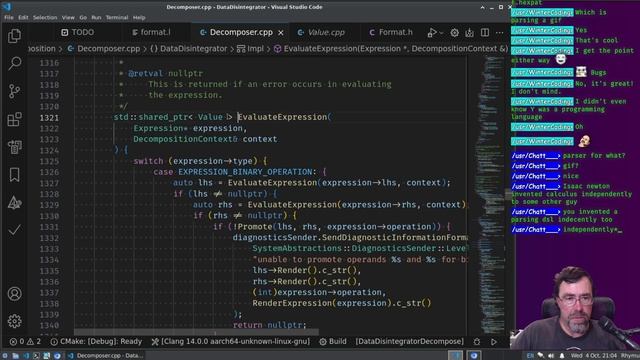This screenshot has height=360, width=640.
Task: Expand the Decomposer.cpp breadcrumb
Action: tap(104, 49)
